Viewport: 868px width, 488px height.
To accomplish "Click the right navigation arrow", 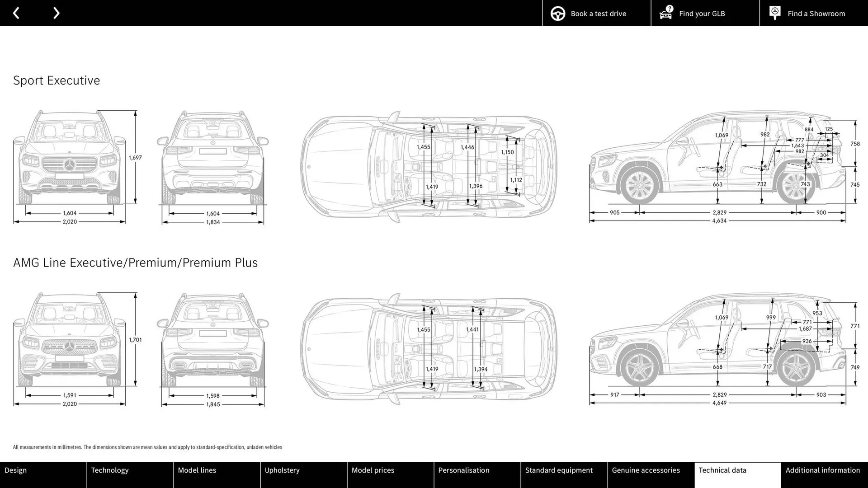I will [56, 13].
